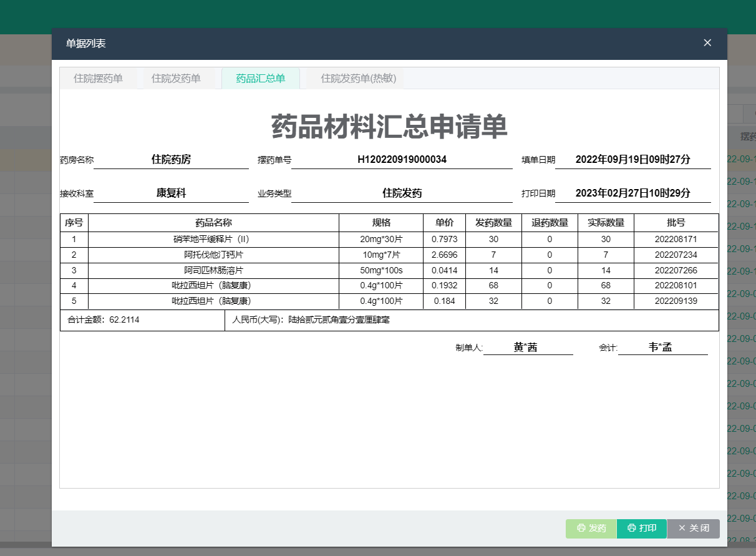The image size is (756, 556).
Task: Click unit price 0.1932
Action: point(445,285)
